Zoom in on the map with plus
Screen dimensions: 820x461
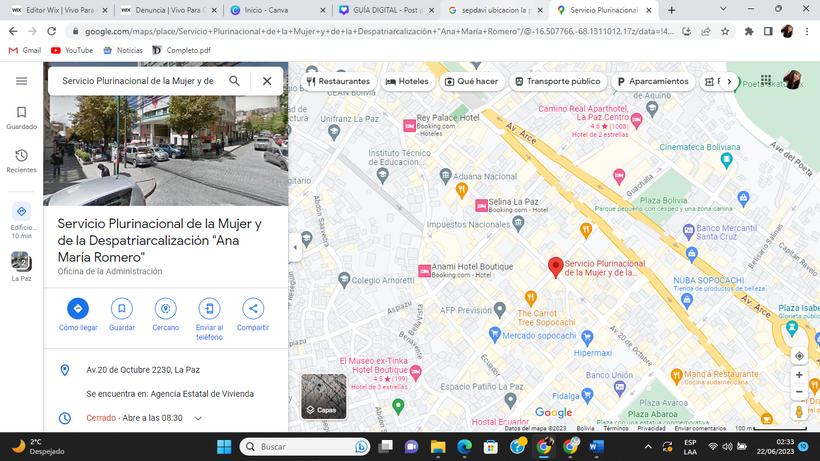pos(799,375)
